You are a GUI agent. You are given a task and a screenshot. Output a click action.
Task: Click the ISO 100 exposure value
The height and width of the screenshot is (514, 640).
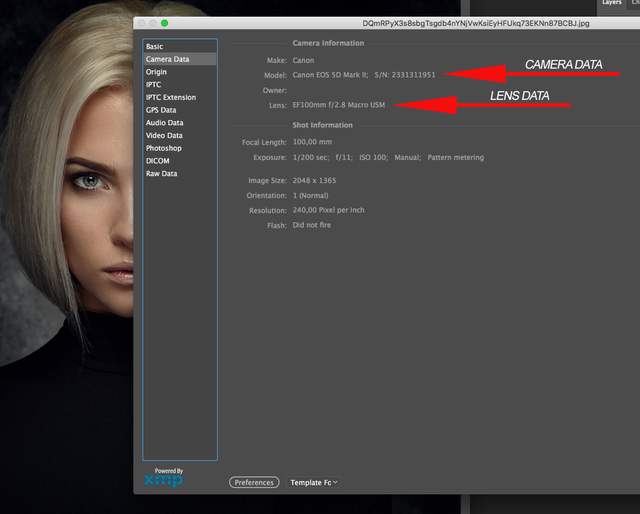(373, 158)
